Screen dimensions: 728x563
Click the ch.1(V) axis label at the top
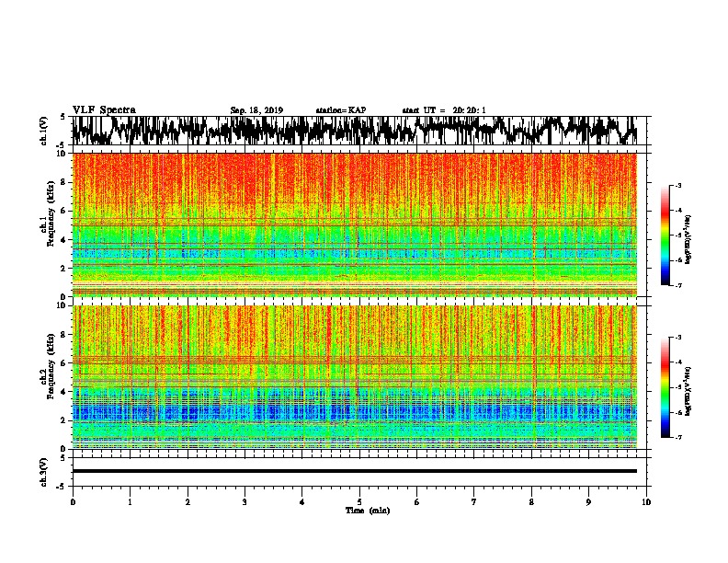44,131
